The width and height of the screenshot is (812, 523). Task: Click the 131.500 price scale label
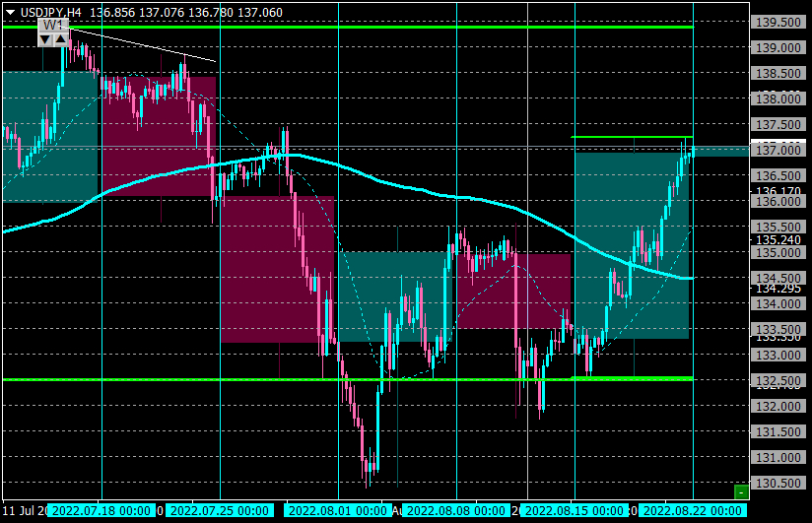coord(778,431)
